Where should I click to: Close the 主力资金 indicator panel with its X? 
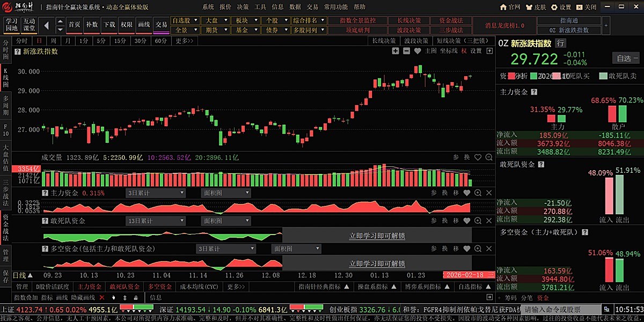click(x=488, y=193)
